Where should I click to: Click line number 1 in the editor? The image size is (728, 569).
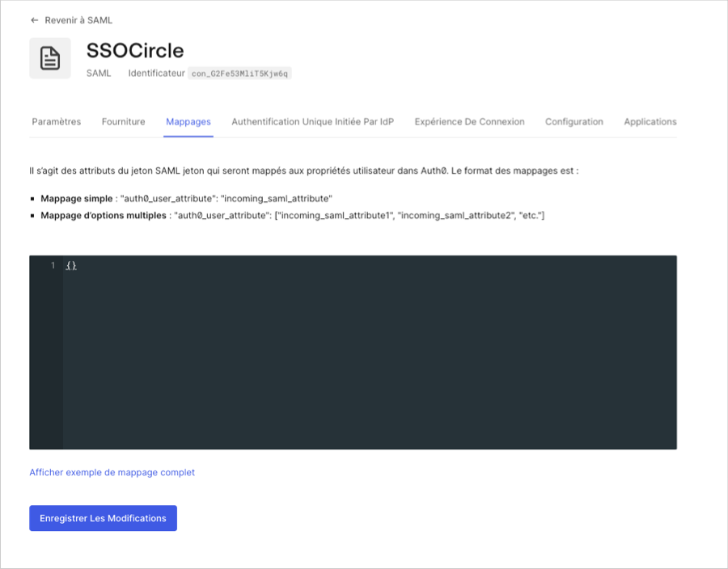coord(53,264)
